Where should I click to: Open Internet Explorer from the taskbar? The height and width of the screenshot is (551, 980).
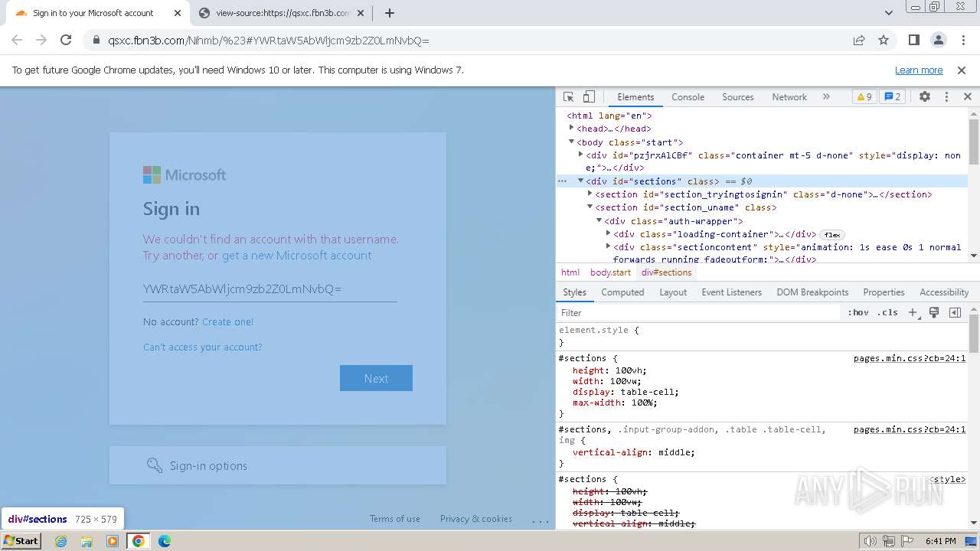[x=61, y=541]
